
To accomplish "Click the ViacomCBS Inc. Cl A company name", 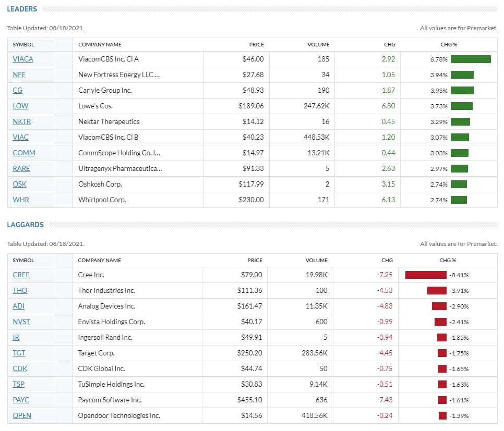I will coord(109,59).
